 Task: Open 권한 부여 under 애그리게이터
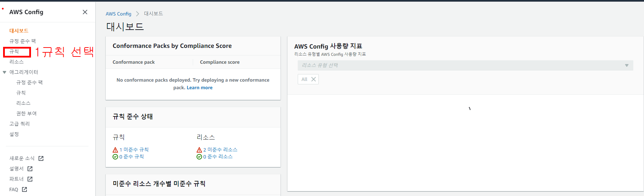tap(27, 113)
